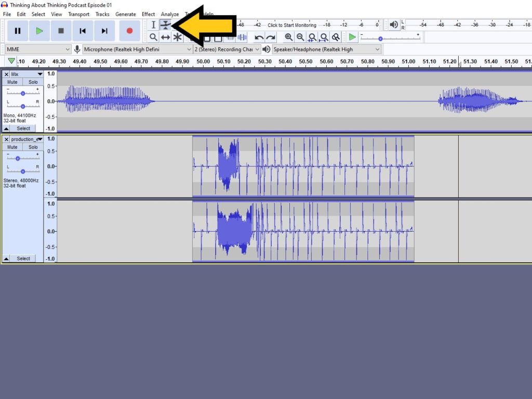This screenshot has width=532, height=399.
Task: Activate the Envelope tool
Action: [166, 24]
